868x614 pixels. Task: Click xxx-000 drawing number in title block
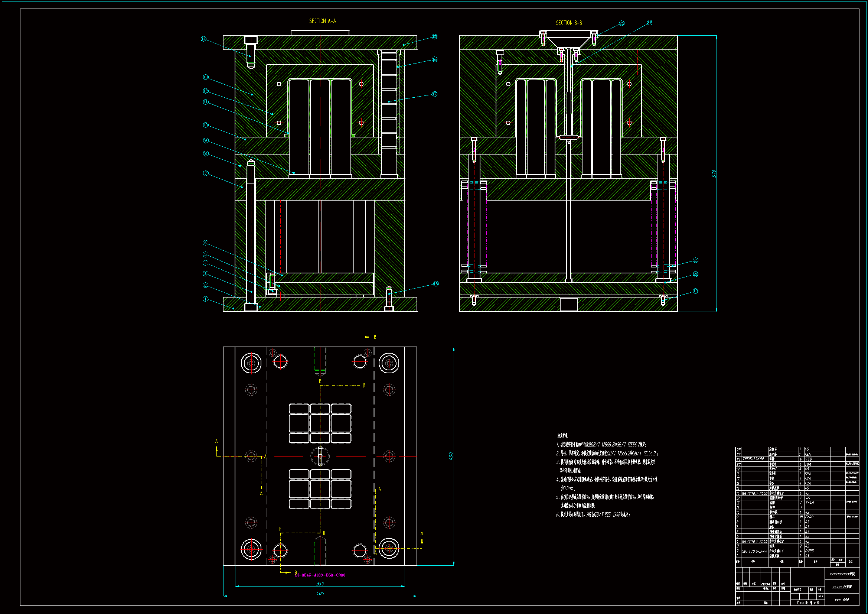pyautogui.click(x=842, y=600)
